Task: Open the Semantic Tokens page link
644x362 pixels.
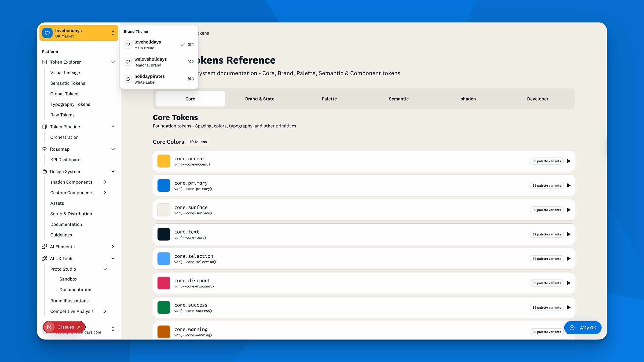Action: [68, 83]
